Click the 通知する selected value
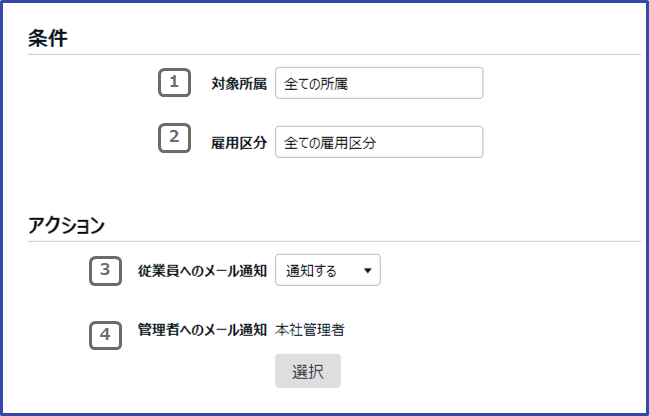This screenshot has height=416, width=649. (312, 270)
